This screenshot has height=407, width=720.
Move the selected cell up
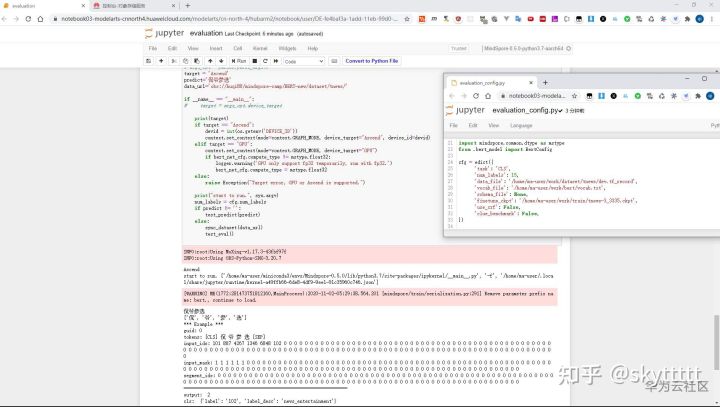(210, 61)
